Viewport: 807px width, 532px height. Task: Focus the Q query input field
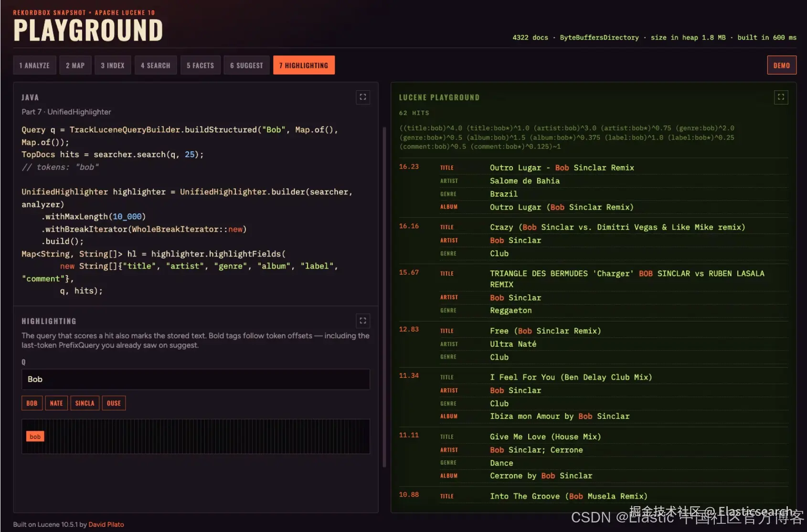[x=196, y=379]
